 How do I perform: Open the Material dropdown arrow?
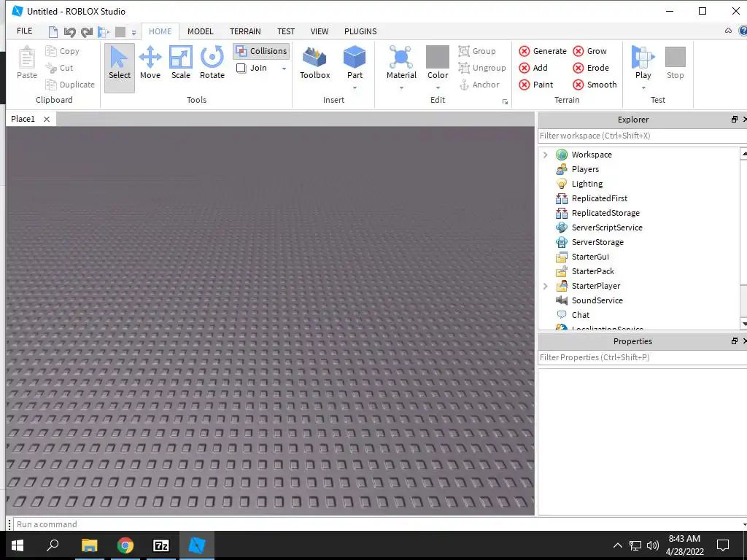tap(401, 87)
